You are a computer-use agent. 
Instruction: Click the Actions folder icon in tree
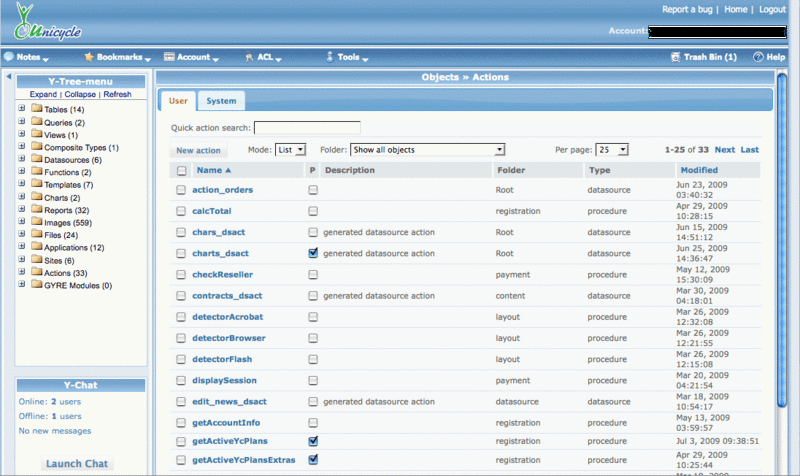36,273
